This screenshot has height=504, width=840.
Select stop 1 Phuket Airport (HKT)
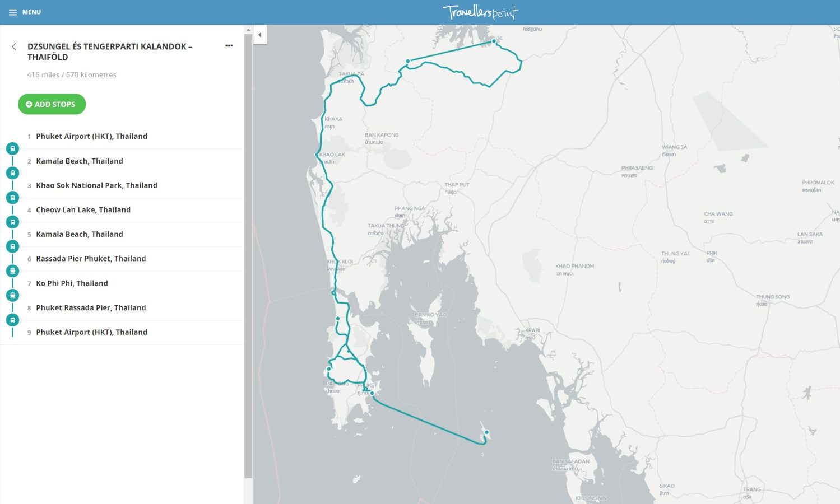[x=91, y=136]
